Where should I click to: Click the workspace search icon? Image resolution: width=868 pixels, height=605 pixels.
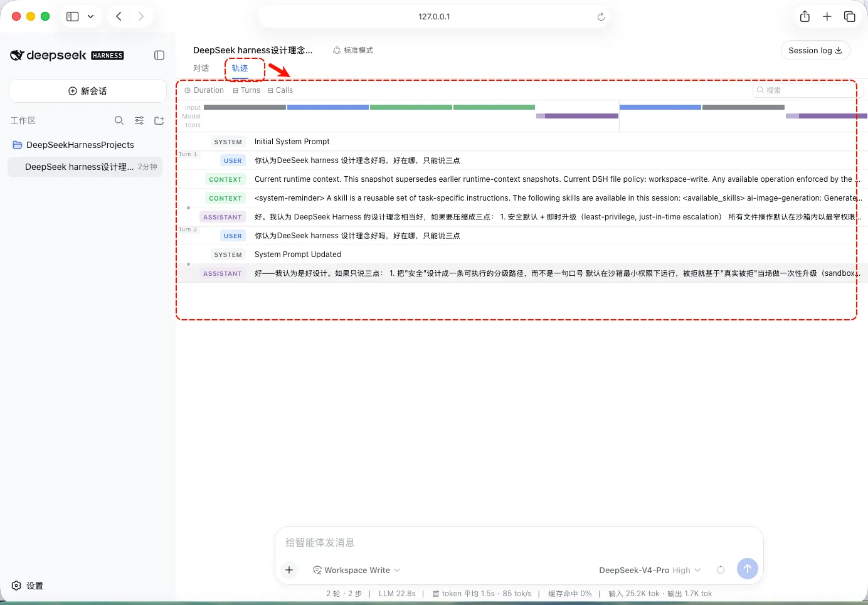pyautogui.click(x=119, y=120)
